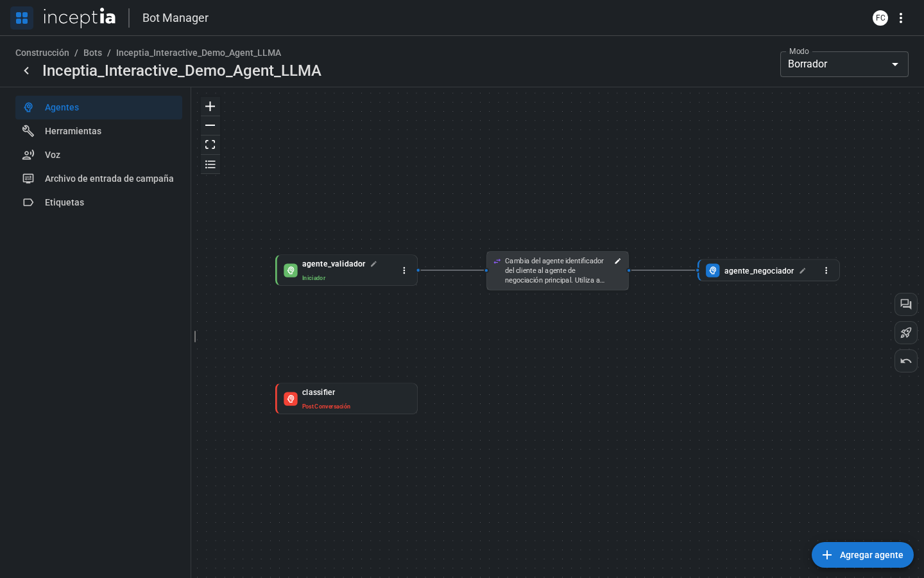Screen dimensions: 924x578
Task: Open Archivo de entrada de campaña
Action: point(99,179)
